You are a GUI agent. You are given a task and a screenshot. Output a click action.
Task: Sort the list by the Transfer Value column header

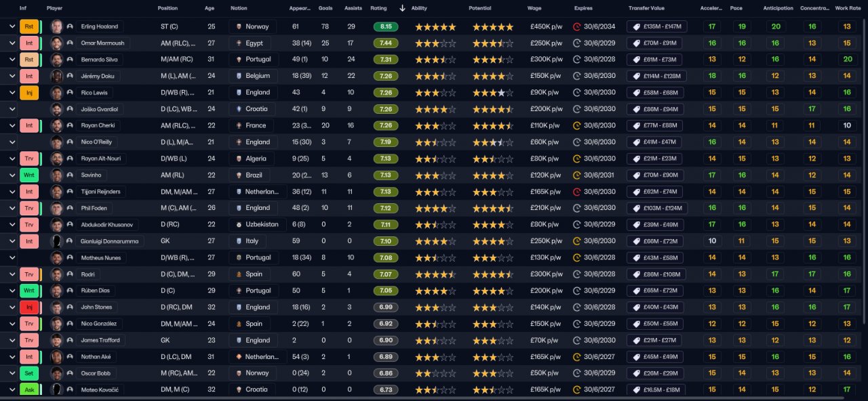tap(646, 8)
